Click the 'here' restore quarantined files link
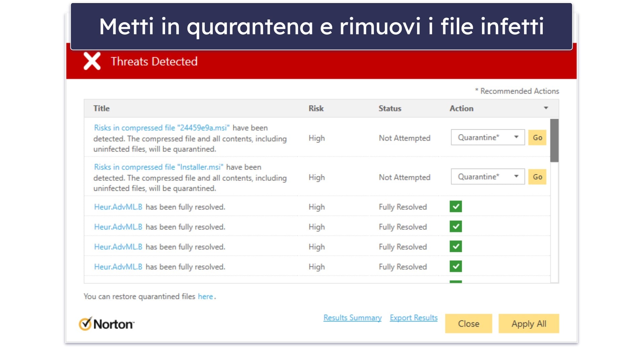Viewport: 644px width, 347px height. pyautogui.click(x=205, y=296)
